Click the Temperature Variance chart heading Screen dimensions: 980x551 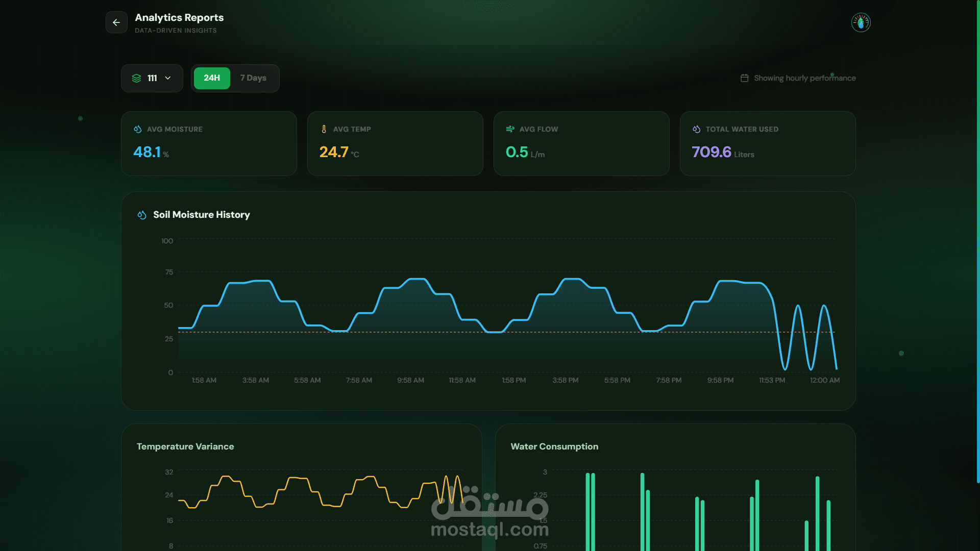point(185,446)
